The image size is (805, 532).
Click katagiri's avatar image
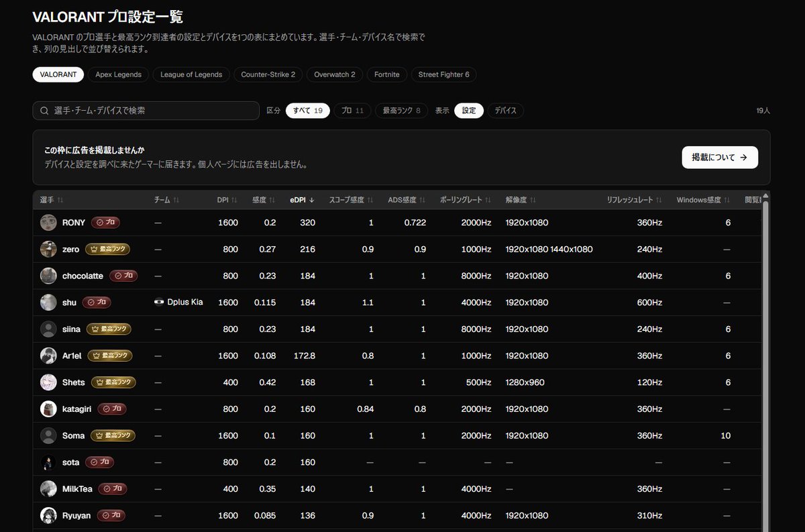(48, 409)
